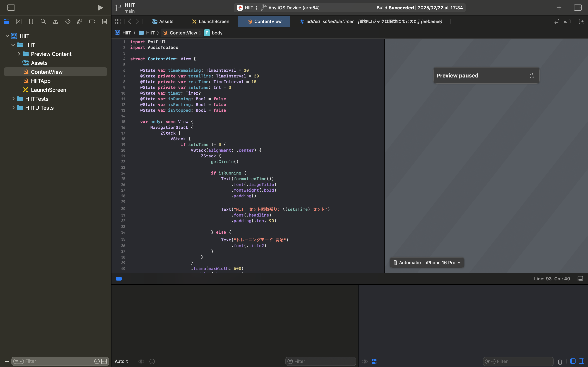Viewport: 588px width, 367px height.
Task: Open the Test navigator diamond icon
Action: coord(68,21)
